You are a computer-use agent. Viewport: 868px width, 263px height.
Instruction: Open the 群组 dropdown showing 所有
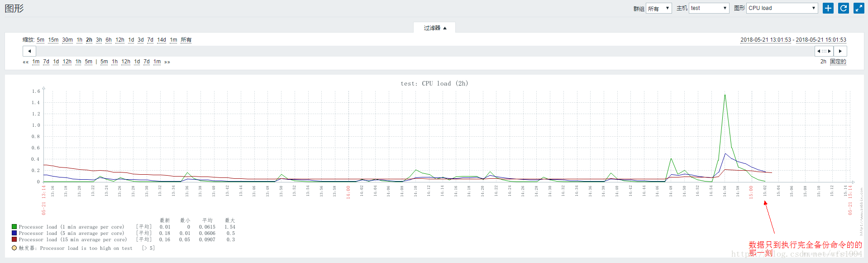click(658, 8)
